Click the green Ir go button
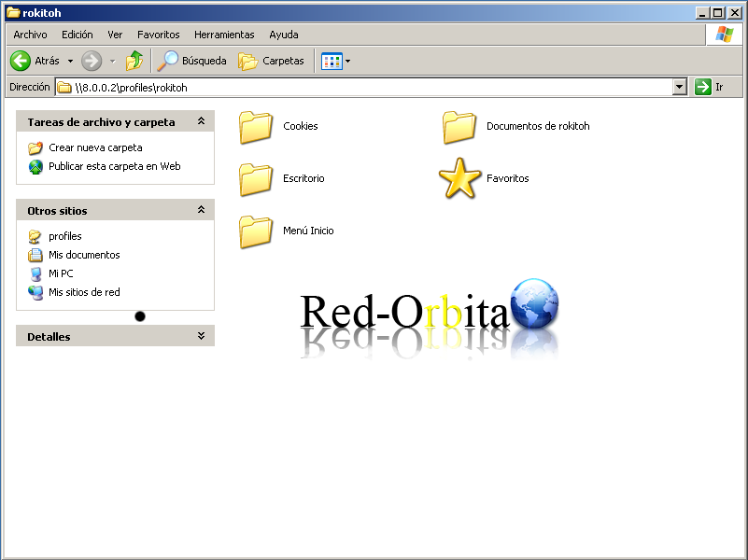Image resolution: width=748 pixels, height=560 pixels. click(x=703, y=87)
